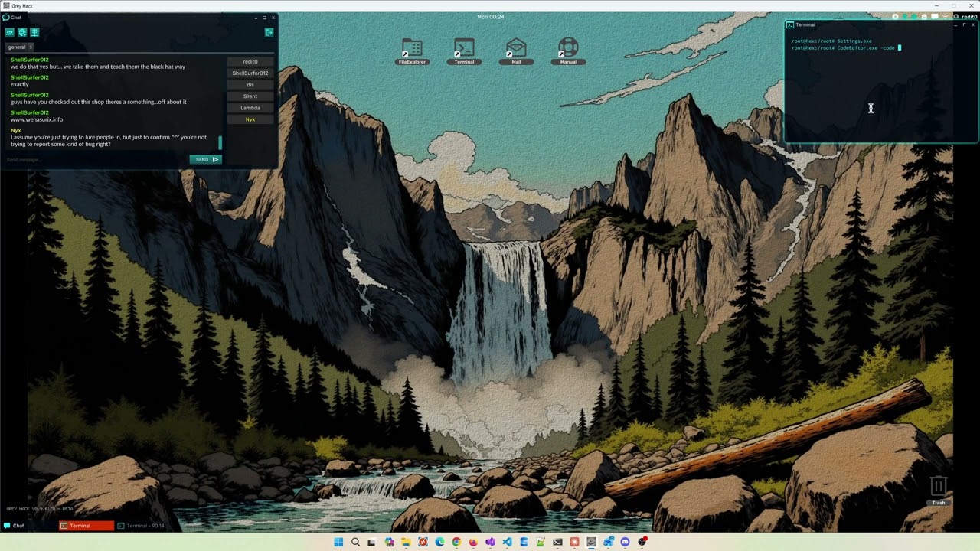Viewport: 980px width, 551px height.
Task: Select the highlighted red Terminal taskbar item
Action: pos(87,526)
